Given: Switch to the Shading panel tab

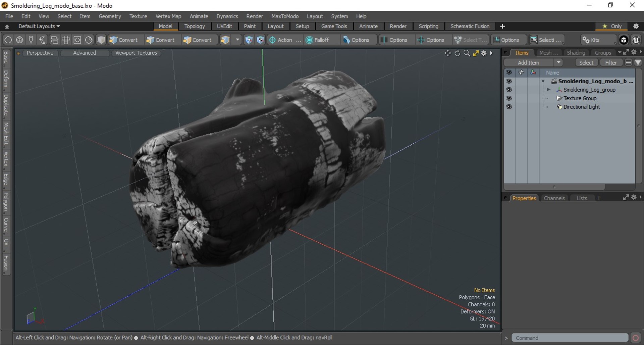Looking at the screenshot, I should (576, 53).
